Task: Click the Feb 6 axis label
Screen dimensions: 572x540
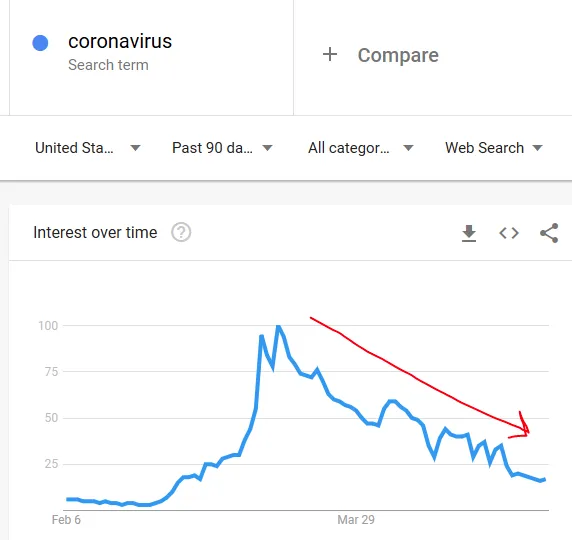Action: pyautogui.click(x=66, y=520)
